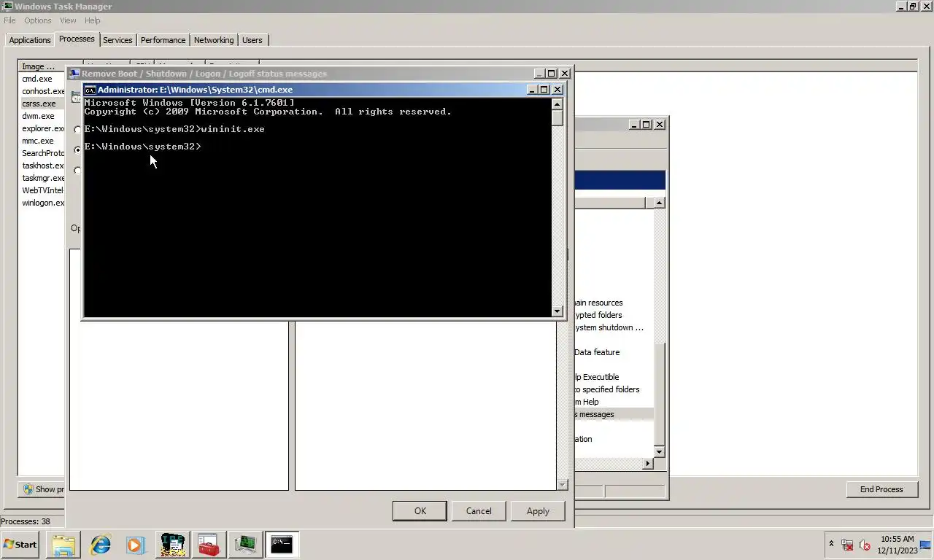Click the volume speaker tray icon
The height and width of the screenshot is (560, 934).
click(865, 544)
